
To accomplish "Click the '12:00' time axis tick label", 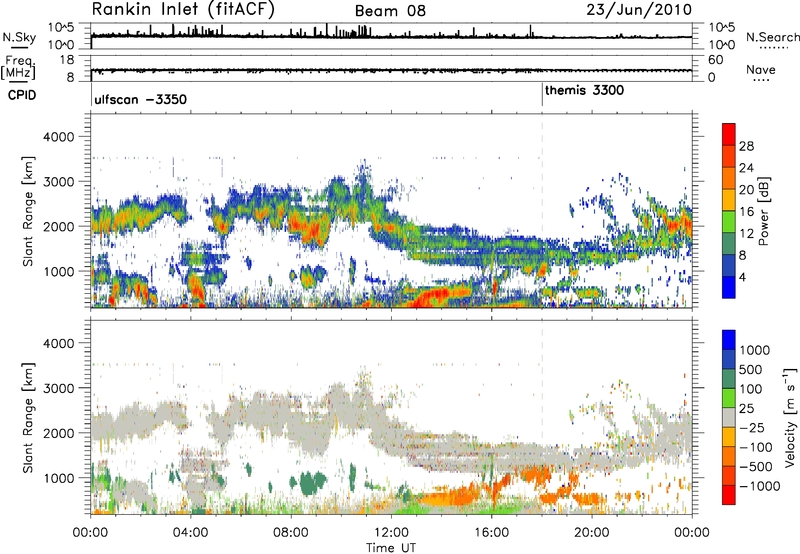I will [x=391, y=533].
